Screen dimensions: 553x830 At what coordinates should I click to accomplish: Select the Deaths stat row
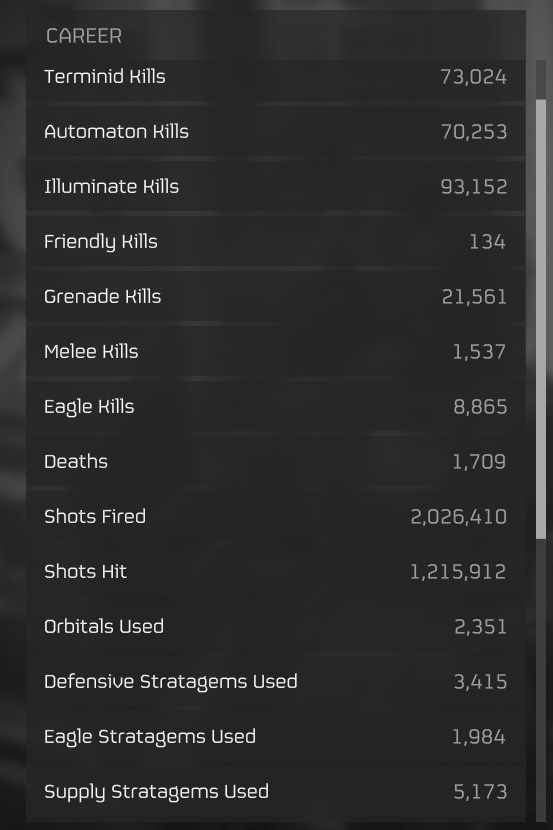pos(276,462)
